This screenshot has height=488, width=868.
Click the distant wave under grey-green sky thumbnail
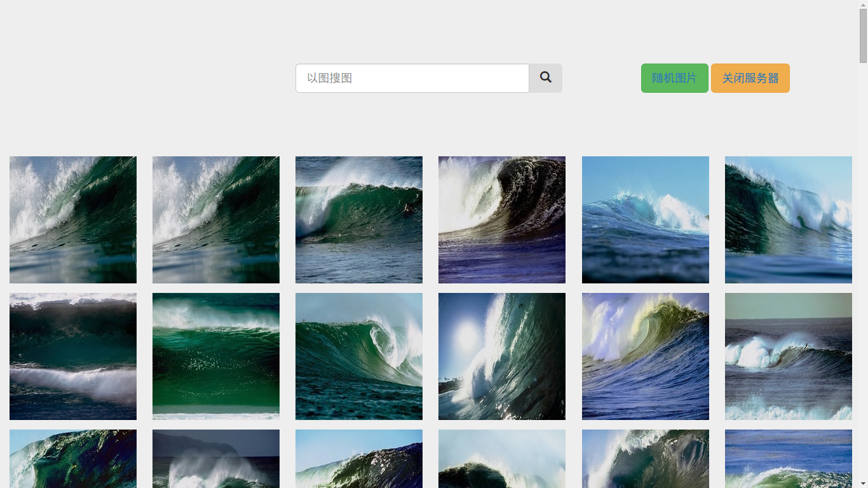point(788,356)
